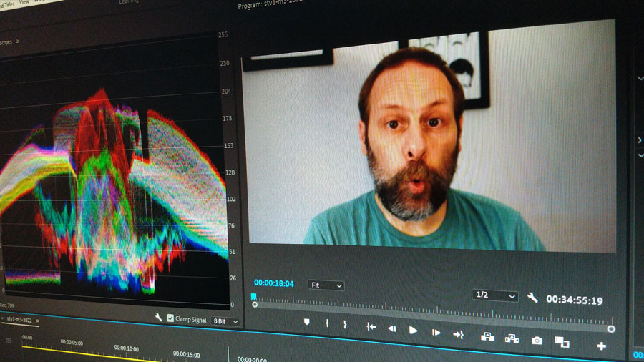The width and height of the screenshot is (644, 362).
Task: Play the program monitor video
Action: 413,331
